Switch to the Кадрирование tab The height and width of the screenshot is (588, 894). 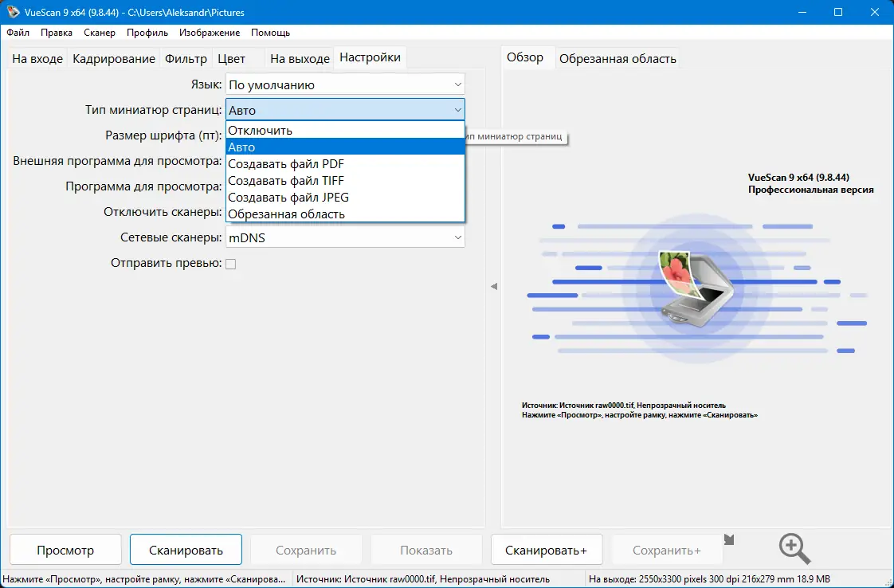click(x=116, y=57)
